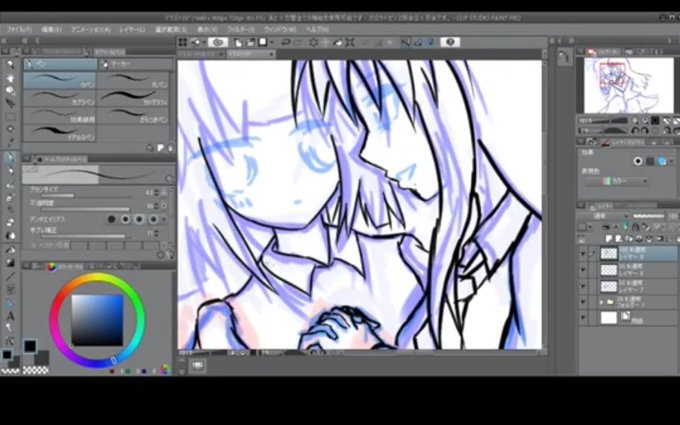
Task: Open the ファイル(F) menu
Action: click(x=20, y=29)
